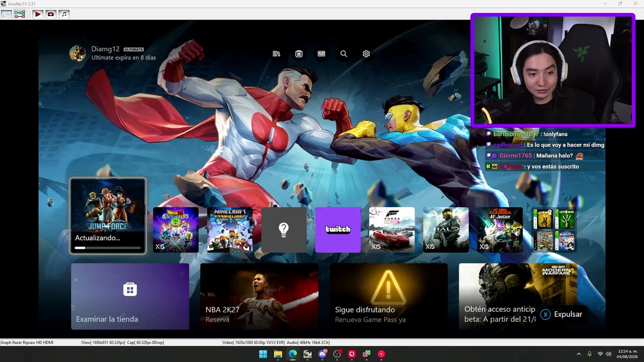Click the music note audio icon
The width and height of the screenshot is (644, 362).
point(64,14)
